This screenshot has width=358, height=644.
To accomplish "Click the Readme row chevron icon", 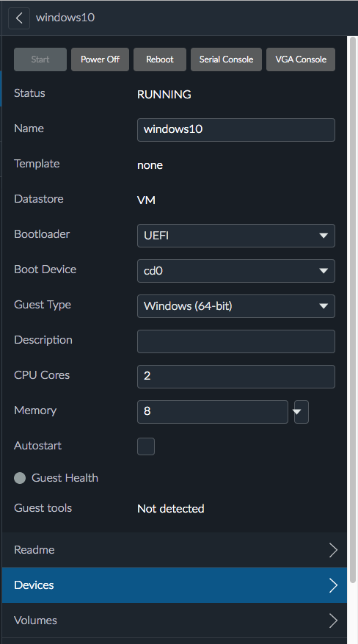I will coord(333,549).
